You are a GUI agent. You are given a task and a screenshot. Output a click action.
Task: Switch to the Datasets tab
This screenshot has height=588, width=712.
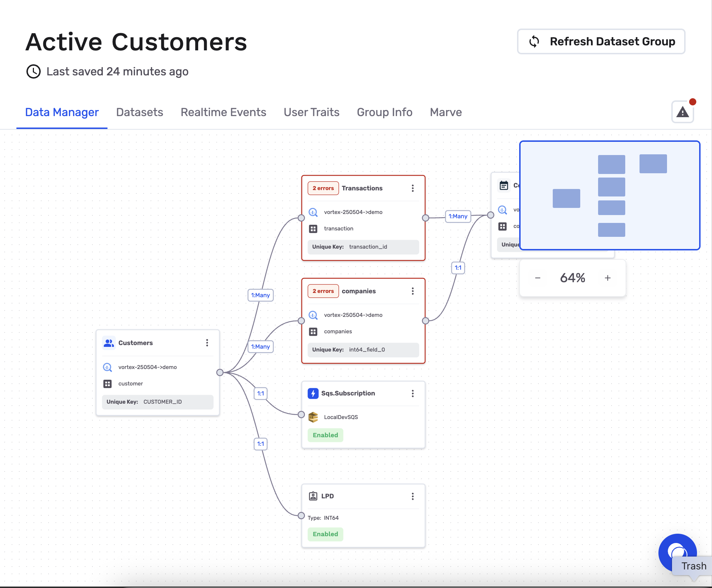(x=140, y=112)
